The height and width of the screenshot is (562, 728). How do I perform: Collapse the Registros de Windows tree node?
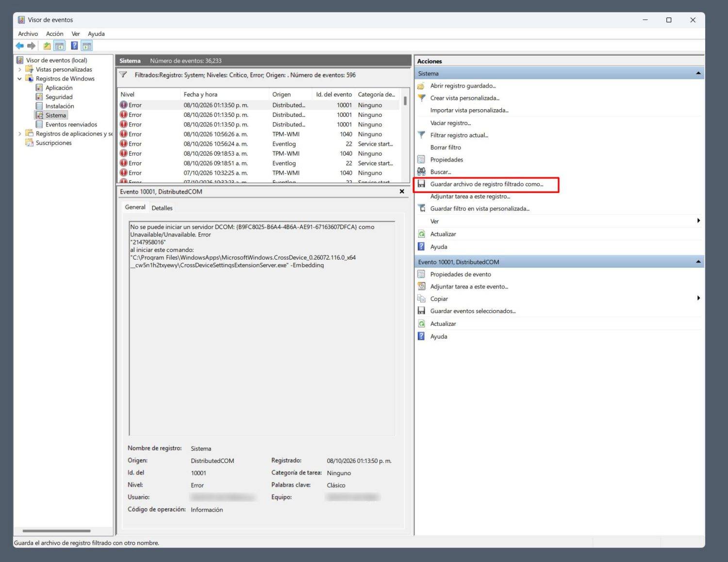19,79
